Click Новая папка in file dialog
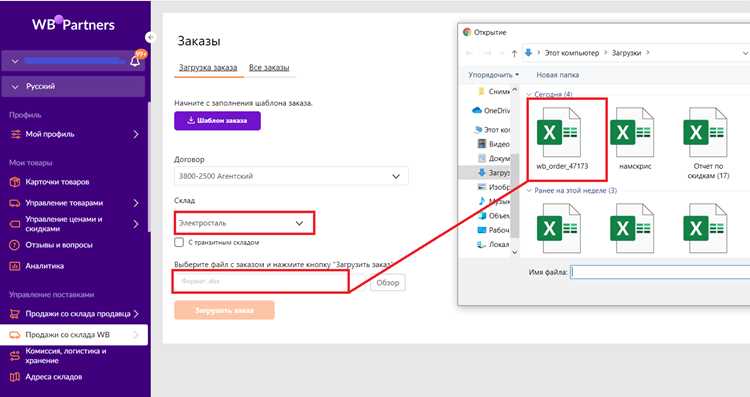The image size is (750, 397). point(557,75)
